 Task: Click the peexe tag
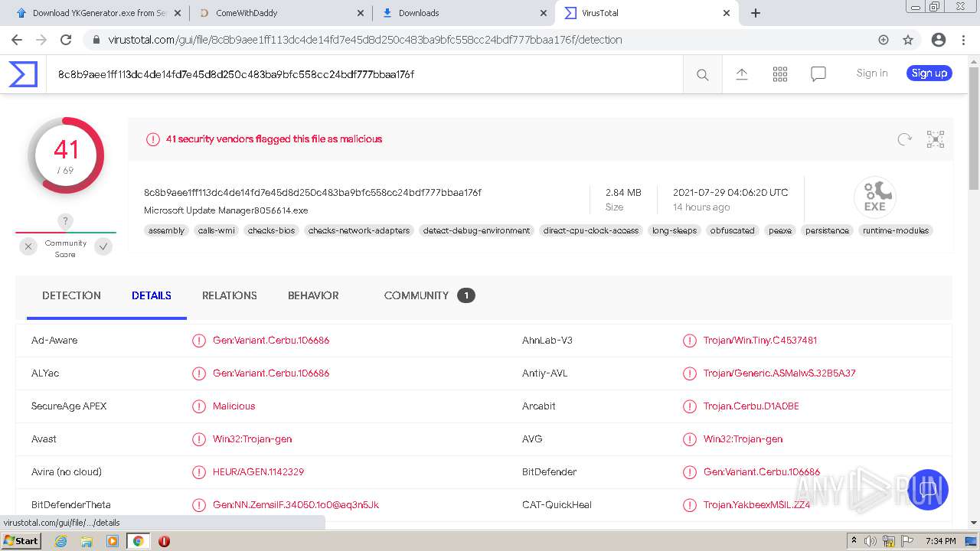(x=780, y=230)
